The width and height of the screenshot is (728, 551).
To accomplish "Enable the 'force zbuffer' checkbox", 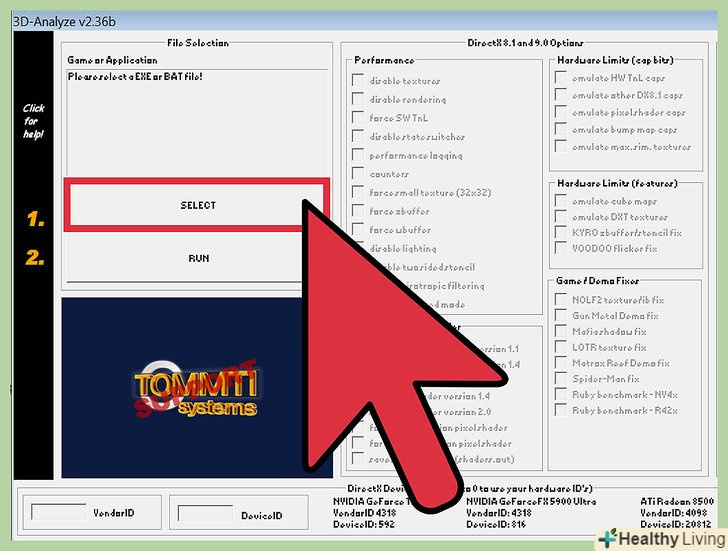I will (x=358, y=211).
